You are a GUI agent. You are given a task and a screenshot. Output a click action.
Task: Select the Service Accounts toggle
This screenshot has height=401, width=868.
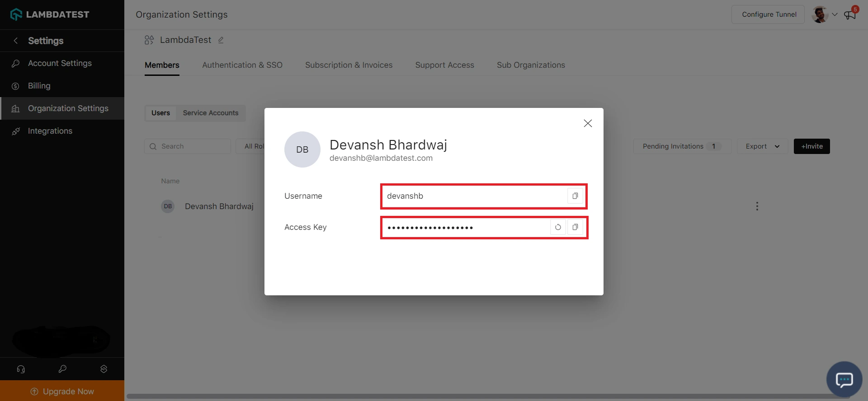[x=210, y=113]
